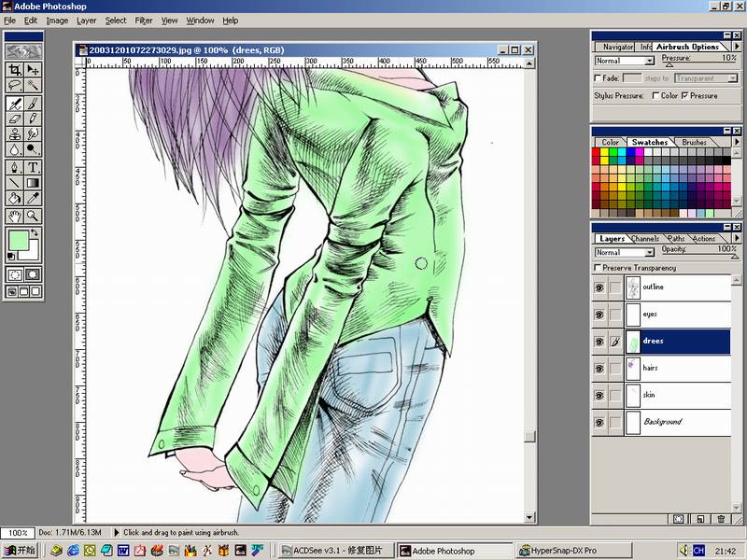Switch to Standard editing mode
The height and width of the screenshot is (560, 747).
click(x=15, y=274)
